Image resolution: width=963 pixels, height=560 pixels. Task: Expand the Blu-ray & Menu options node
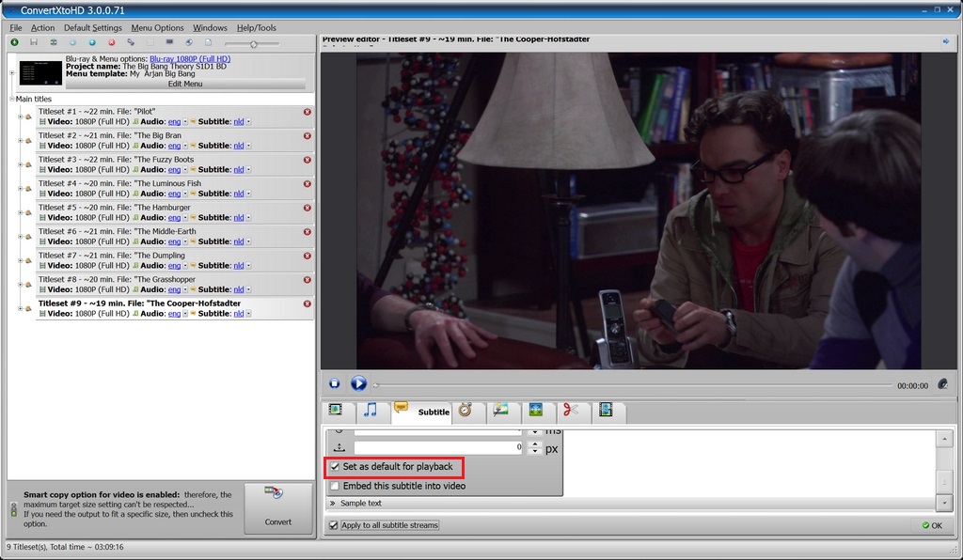[x=11, y=72]
